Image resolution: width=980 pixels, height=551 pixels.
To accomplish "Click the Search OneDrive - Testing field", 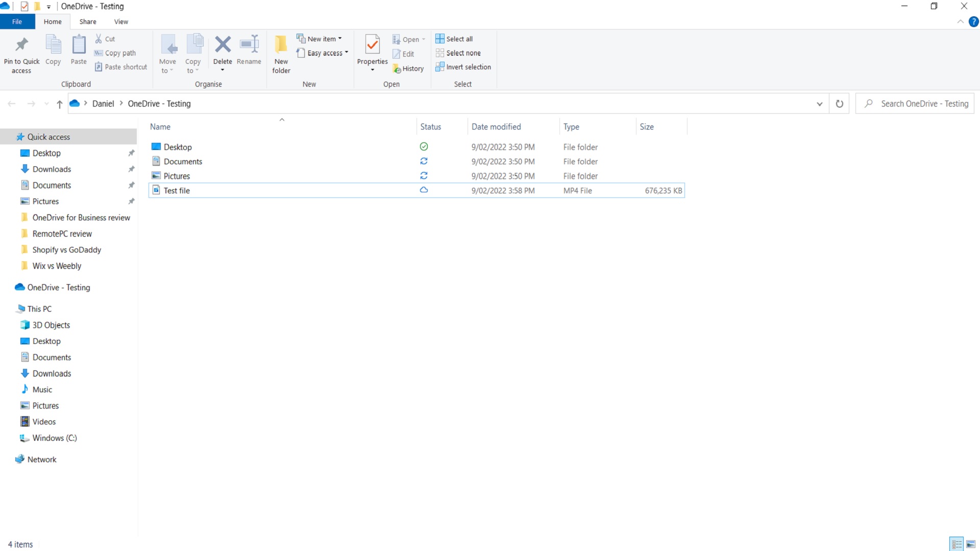I will pyautogui.click(x=915, y=104).
